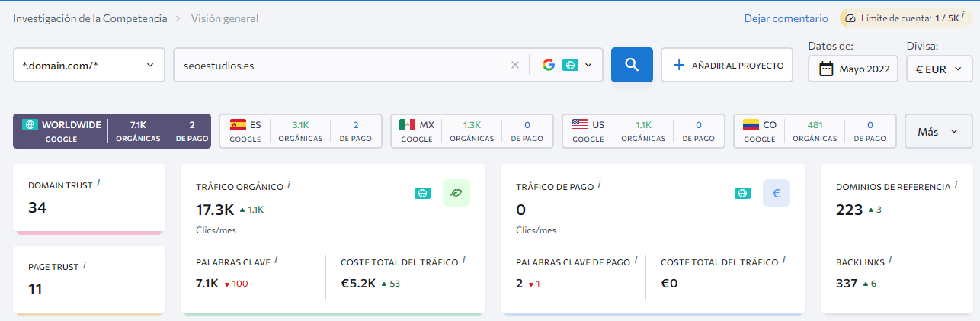
Task: Open the € EUR currency dropdown
Action: 939,69
